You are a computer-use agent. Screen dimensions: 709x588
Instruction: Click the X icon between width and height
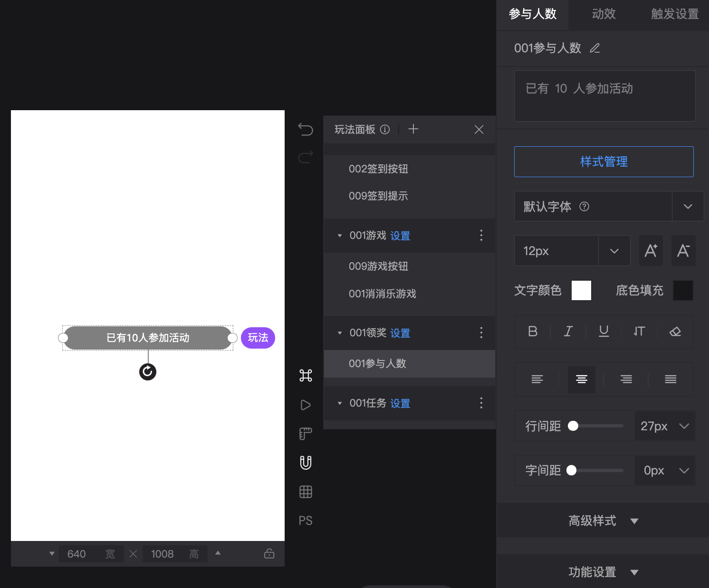[133, 554]
